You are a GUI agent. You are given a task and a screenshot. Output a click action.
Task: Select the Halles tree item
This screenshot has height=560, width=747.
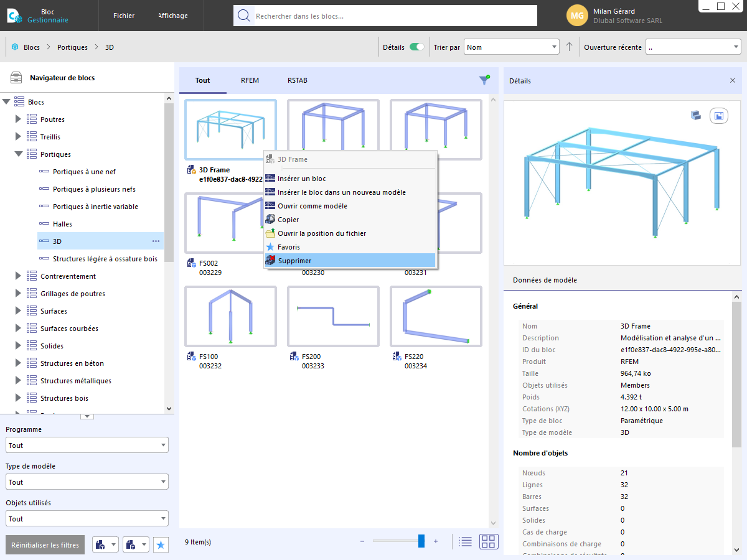62,224
